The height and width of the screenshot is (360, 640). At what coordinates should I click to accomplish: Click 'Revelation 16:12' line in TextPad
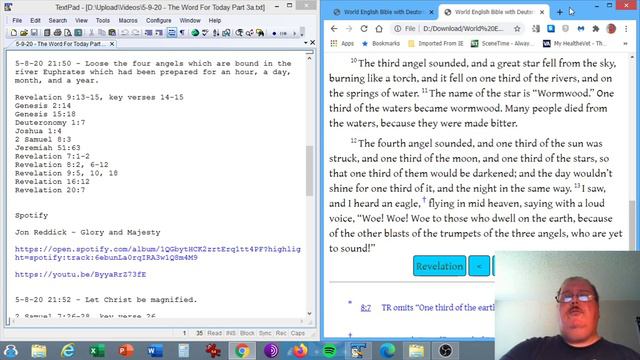coord(52,181)
